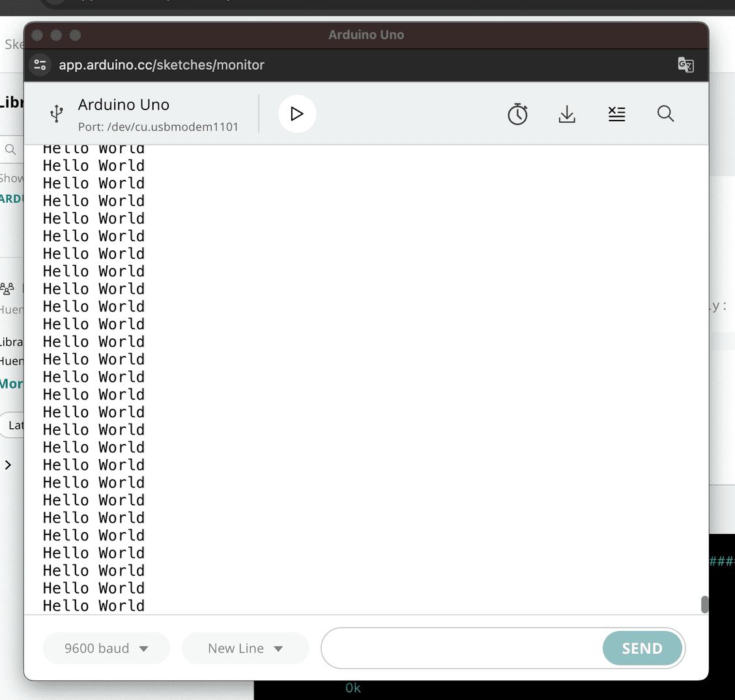Click the translate page icon
735x700 pixels.
(685, 65)
